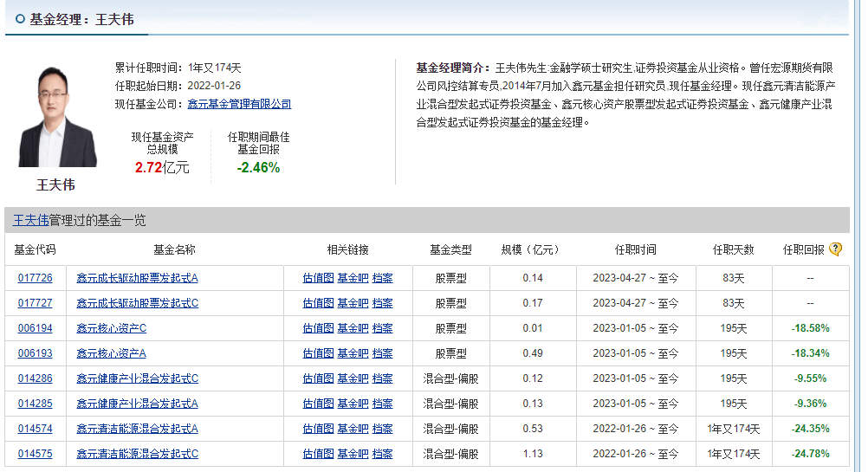Open 档案 for 鑫元核心资产C
868x472 pixels.
pyautogui.click(x=382, y=328)
